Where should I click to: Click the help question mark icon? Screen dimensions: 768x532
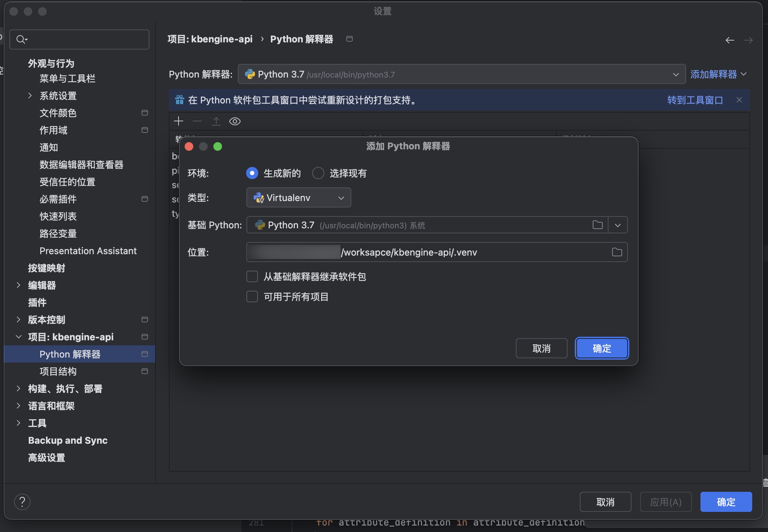tap(22, 502)
